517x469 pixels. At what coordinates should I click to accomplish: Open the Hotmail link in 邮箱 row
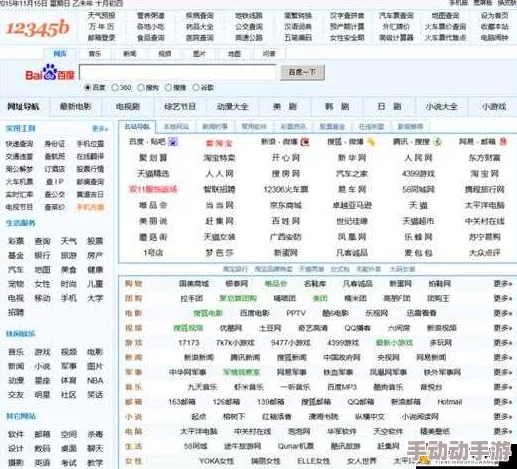(450, 402)
